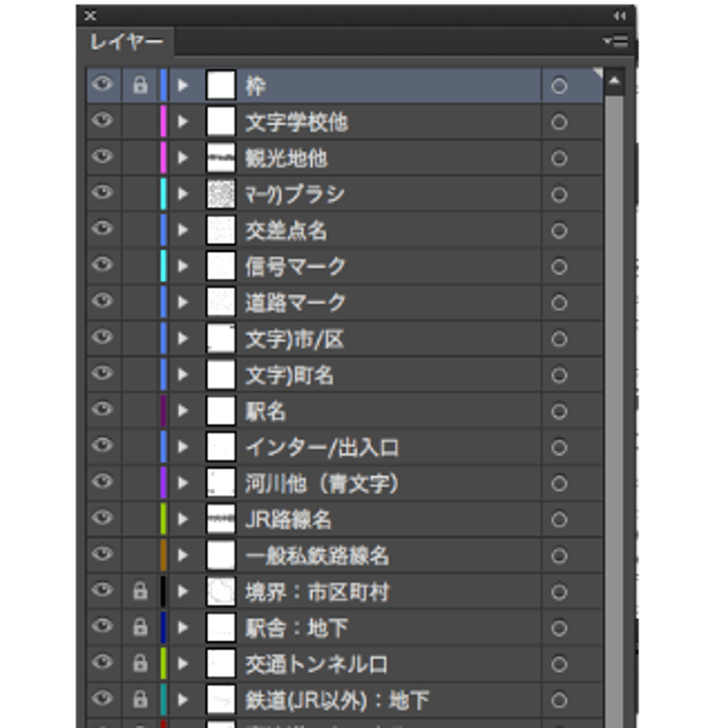Select the 駅舎：地下 layer name

[297, 628]
